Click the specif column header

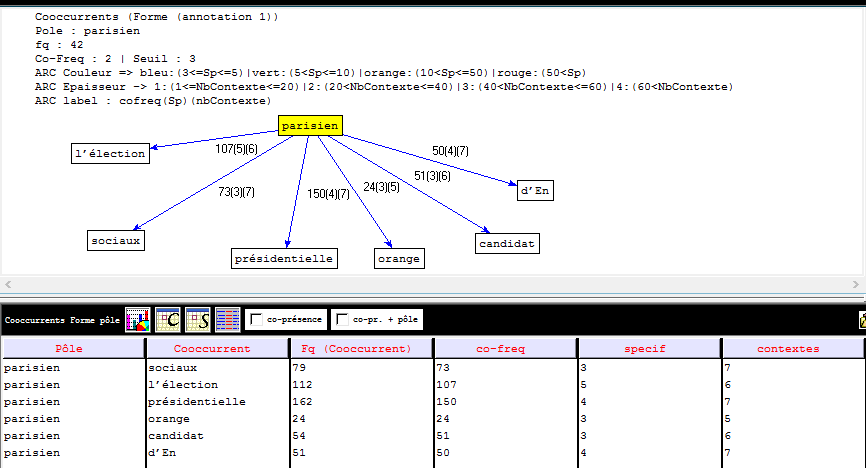(650, 349)
